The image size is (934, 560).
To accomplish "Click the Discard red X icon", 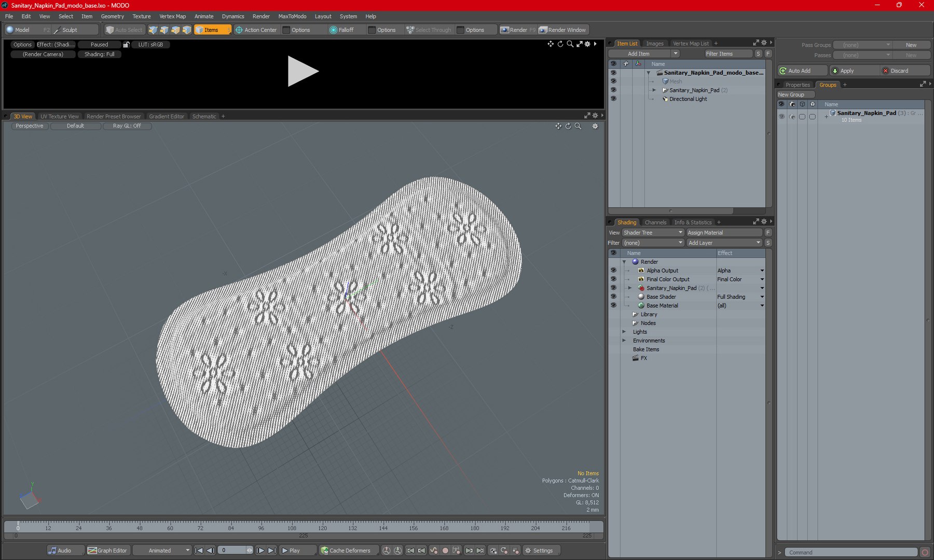I will (x=886, y=71).
